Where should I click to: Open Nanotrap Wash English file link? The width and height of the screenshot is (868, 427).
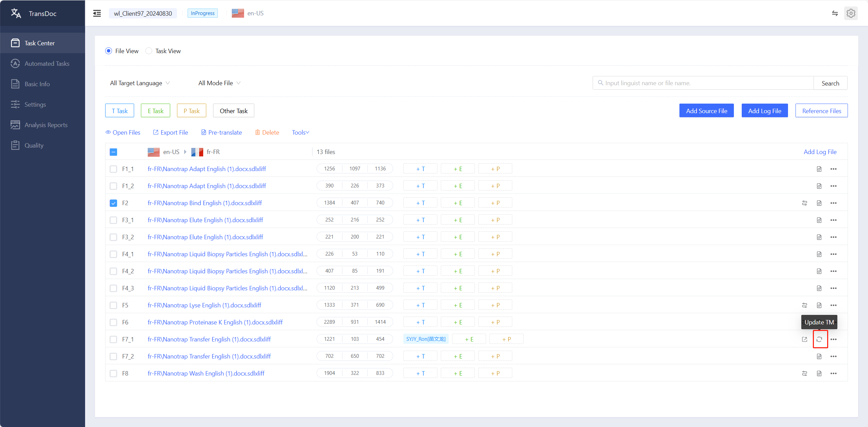(x=206, y=373)
